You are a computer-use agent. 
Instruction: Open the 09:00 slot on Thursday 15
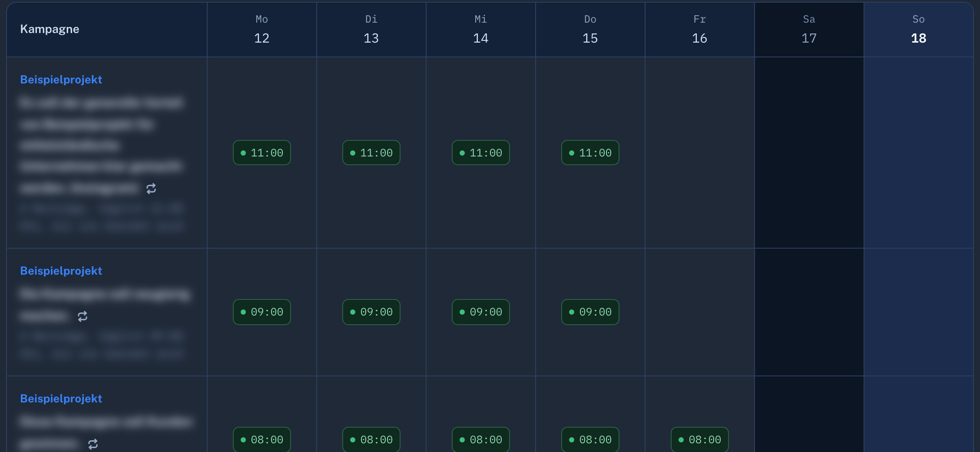coord(590,312)
